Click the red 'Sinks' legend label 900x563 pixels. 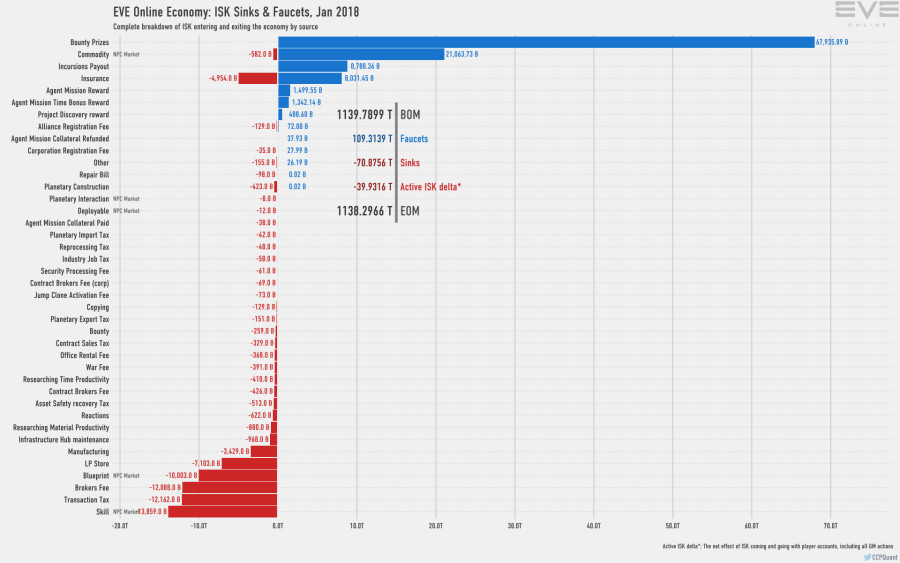point(410,163)
